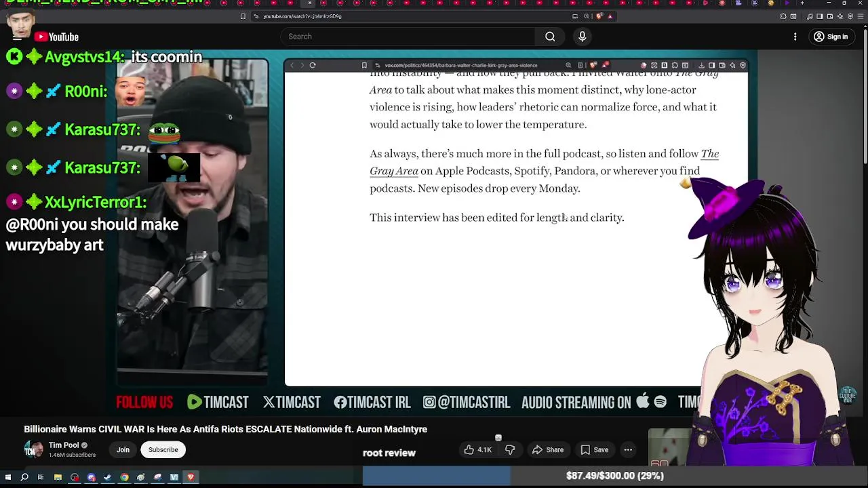
Task: Click the video title text
Action: pos(225,429)
